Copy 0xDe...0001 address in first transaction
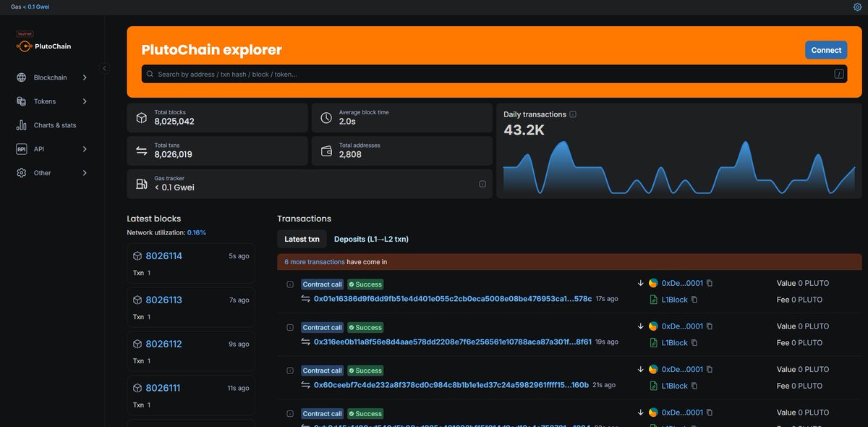Viewport: 868px width, 427px height. (x=710, y=283)
